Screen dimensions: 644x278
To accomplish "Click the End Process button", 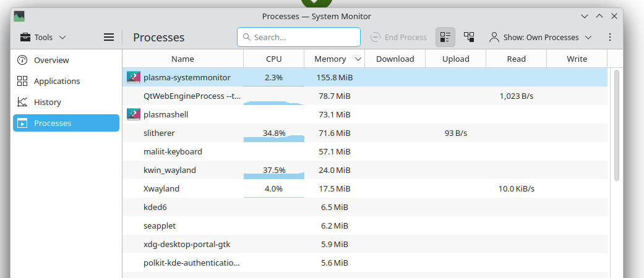I will (398, 37).
